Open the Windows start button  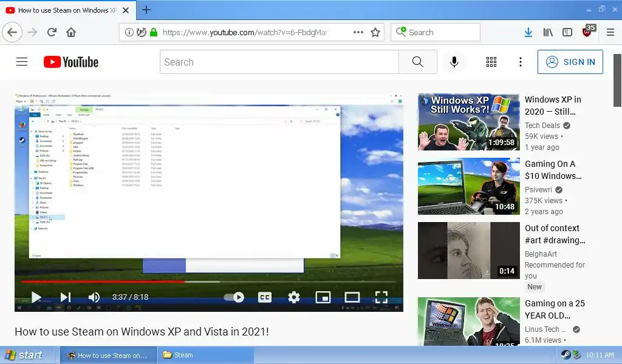click(x=26, y=355)
